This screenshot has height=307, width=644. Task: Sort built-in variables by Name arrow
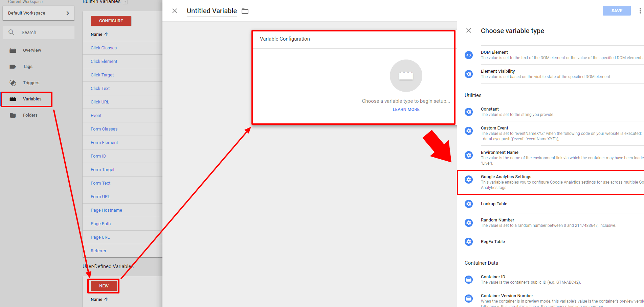coord(106,34)
